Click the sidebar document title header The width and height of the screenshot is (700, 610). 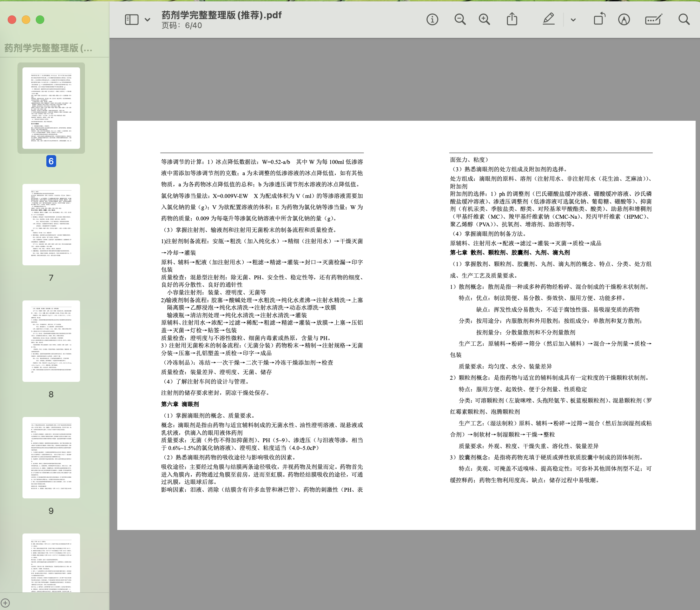click(x=48, y=48)
